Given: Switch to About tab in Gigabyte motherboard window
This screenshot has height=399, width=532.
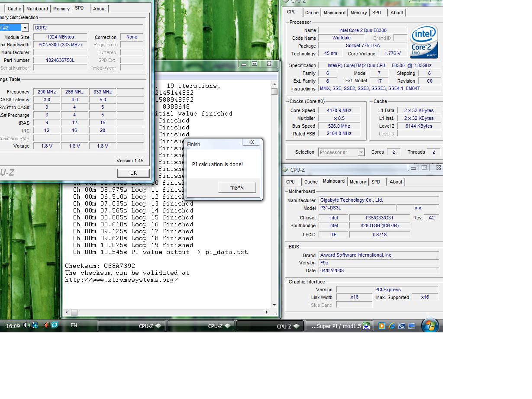Looking at the screenshot, I should click(396, 182).
